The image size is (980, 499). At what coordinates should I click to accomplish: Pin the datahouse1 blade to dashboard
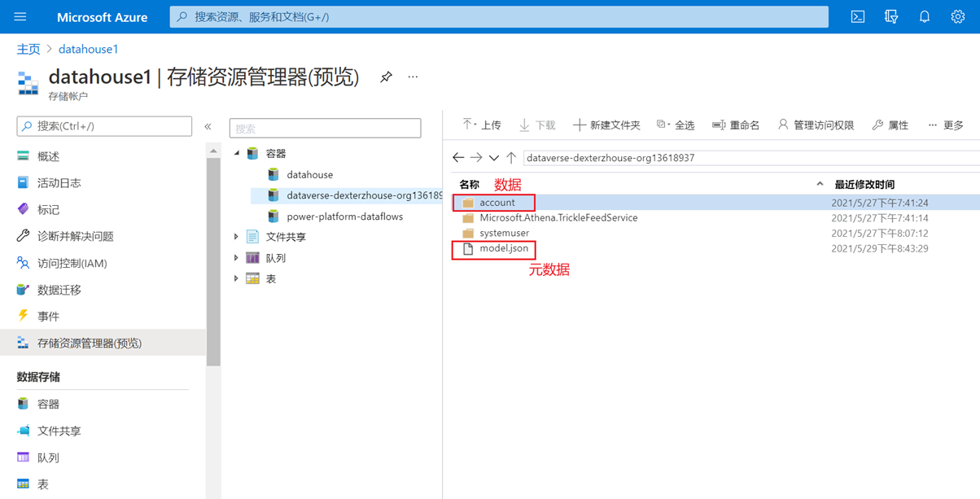pyautogui.click(x=386, y=77)
